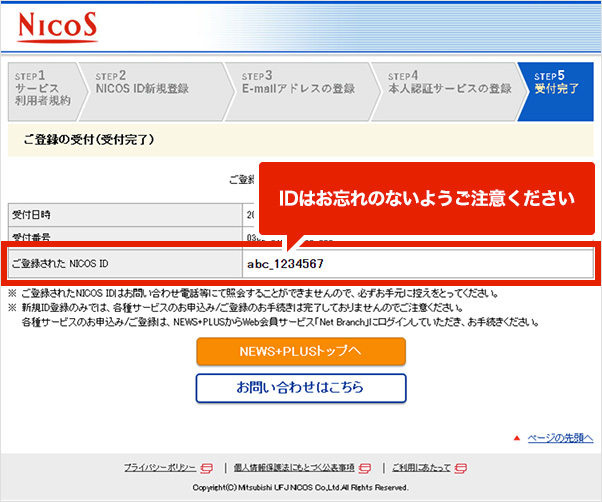Jump to top via ページの先頭へ link

pos(560,438)
